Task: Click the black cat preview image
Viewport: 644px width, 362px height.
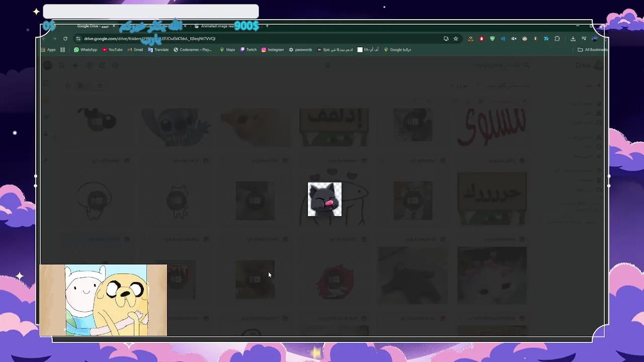Action: tap(325, 199)
